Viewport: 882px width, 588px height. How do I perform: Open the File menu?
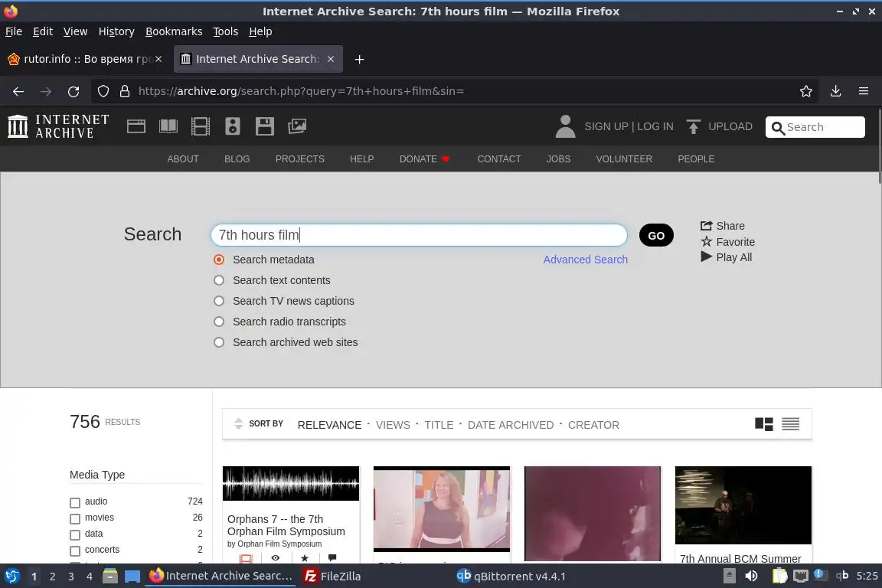[14, 31]
